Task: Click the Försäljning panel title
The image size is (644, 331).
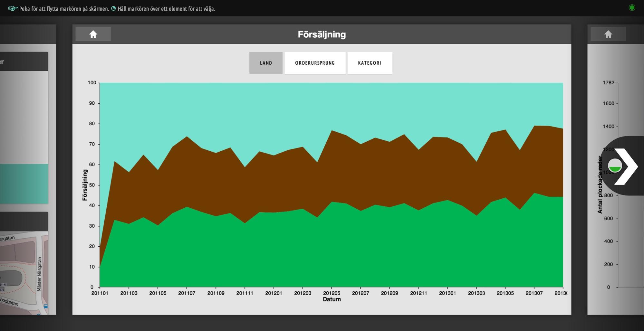Action: pos(322,34)
